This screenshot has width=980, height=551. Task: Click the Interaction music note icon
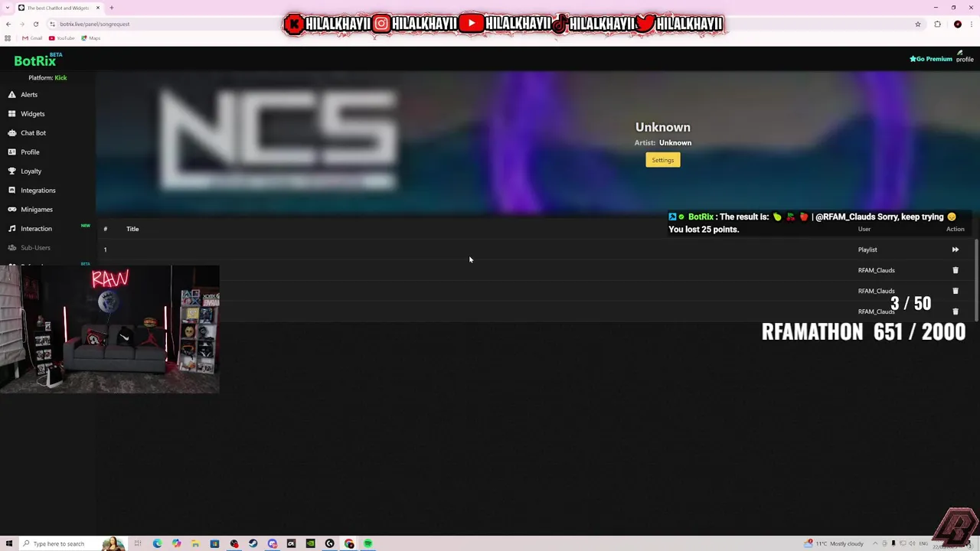point(11,229)
